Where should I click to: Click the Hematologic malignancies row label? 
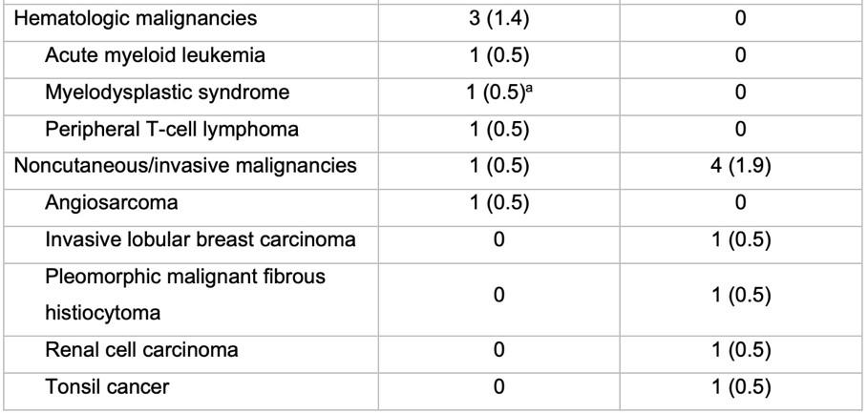coord(135,19)
